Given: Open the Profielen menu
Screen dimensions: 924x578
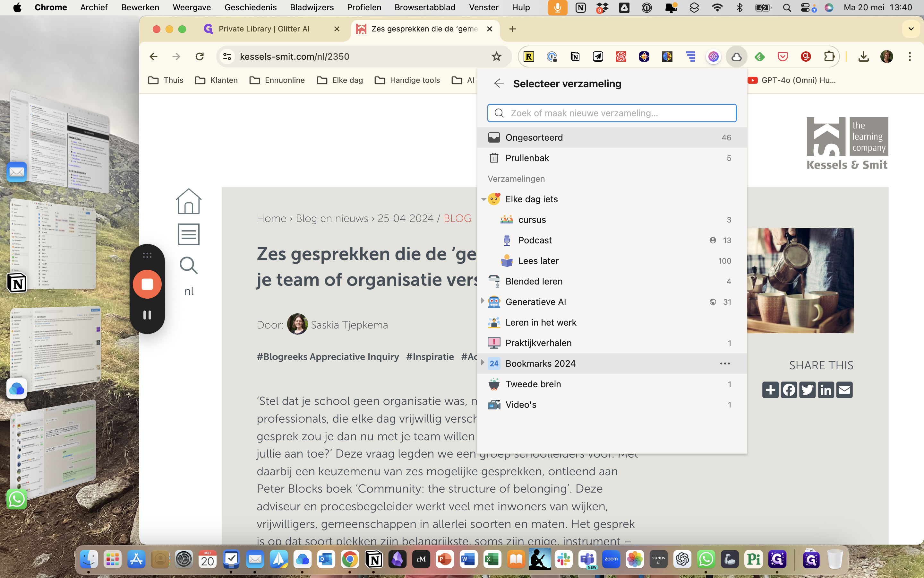Looking at the screenshot, I should [364, 8].
